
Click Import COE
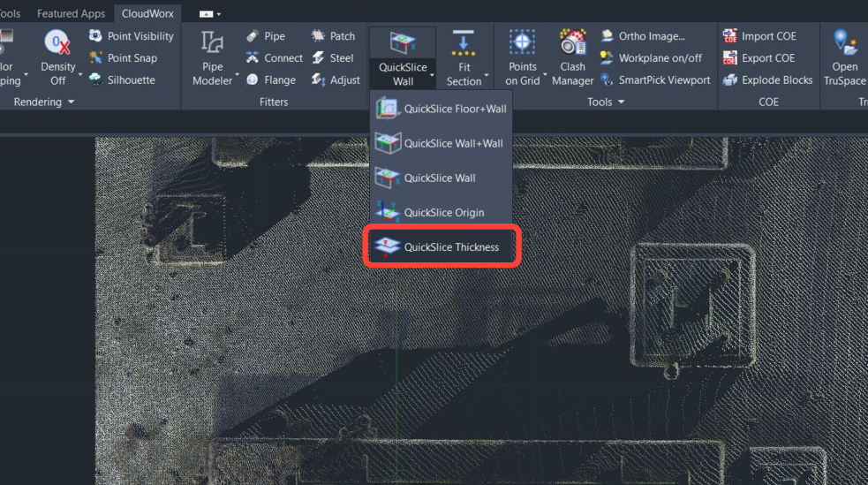click(x=759, y=36)
